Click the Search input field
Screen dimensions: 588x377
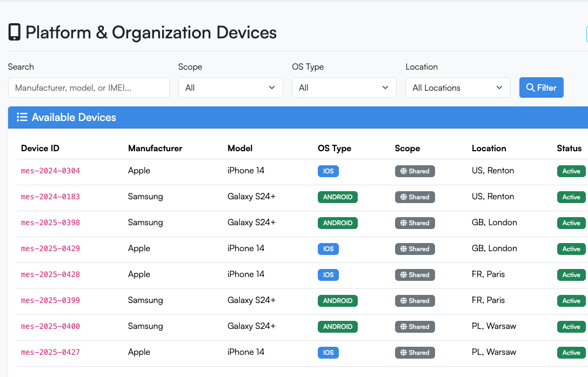click(89, 87)
